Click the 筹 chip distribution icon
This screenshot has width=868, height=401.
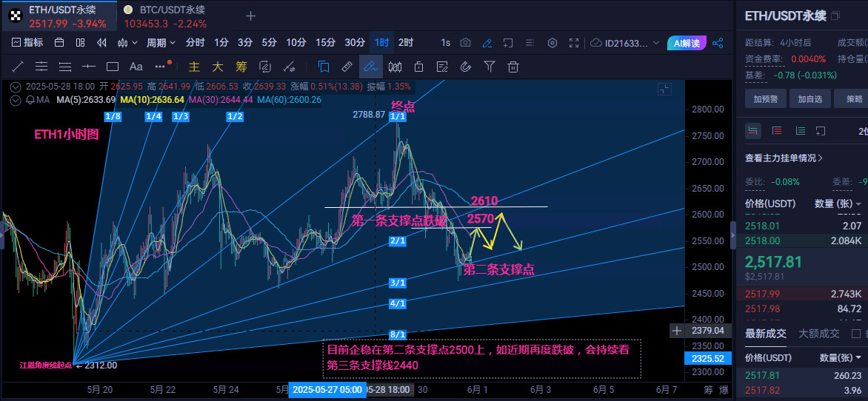[241, 67]
